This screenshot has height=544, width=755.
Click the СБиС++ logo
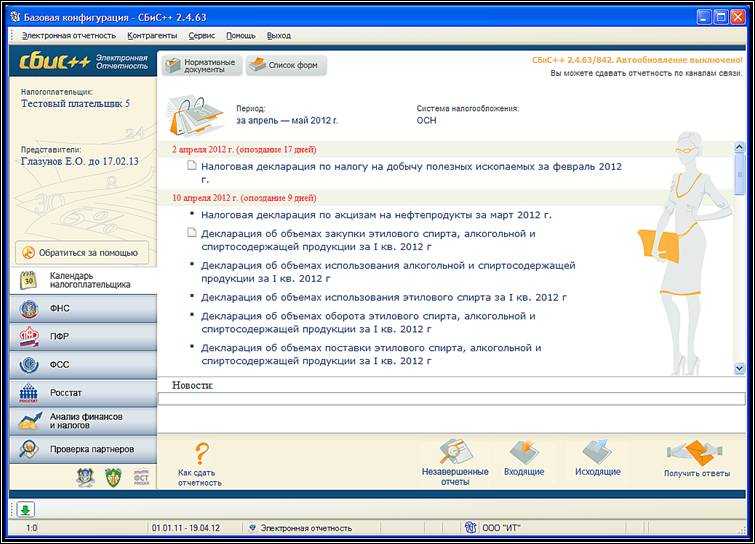[x=54, y=62]
